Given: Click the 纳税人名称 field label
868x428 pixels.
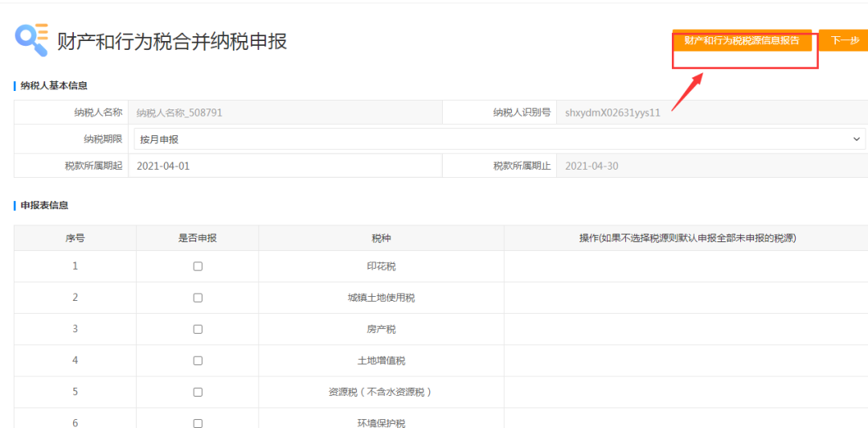Looking at the screenshot, I should (x=98, y=113).
